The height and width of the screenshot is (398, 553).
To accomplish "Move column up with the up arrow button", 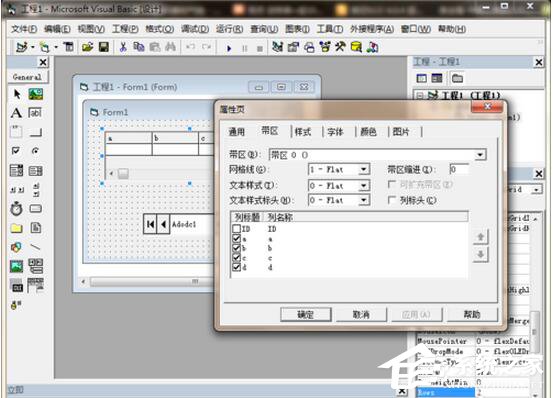I will (x=480, y=237).
